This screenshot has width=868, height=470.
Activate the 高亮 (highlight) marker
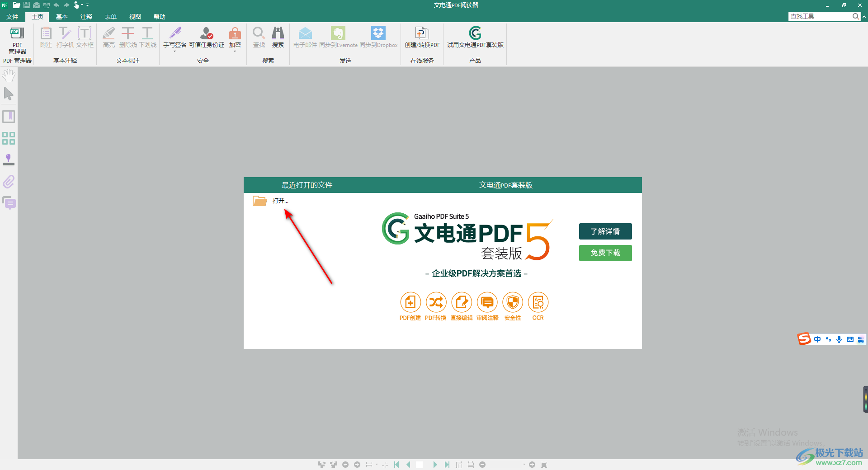click(108, 37)
